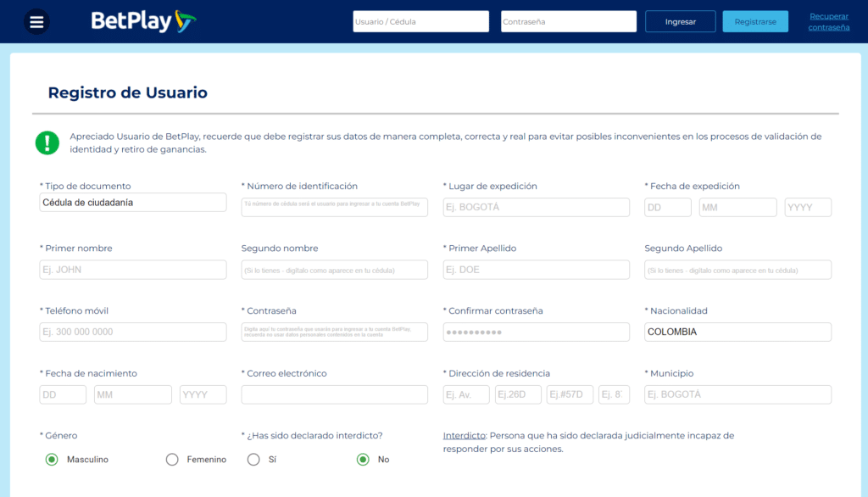868x497 pixels.
Task: Open the Nacionalidad dropdown
Action: coord(737,332)
